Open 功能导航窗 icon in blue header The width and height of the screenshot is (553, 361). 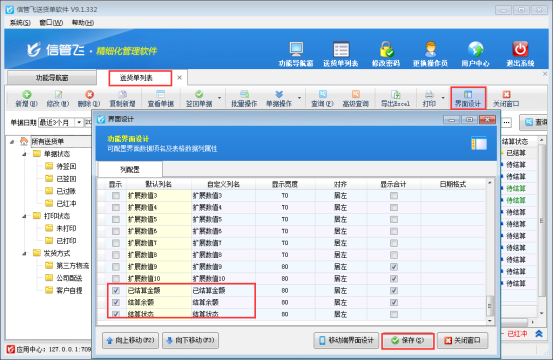coord(296,49)
